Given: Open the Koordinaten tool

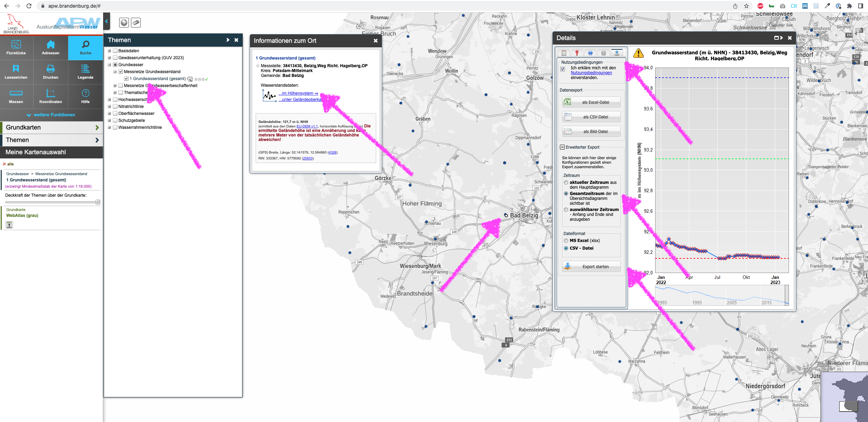Looking at the screenshot, I should click(x=51, y=96).
